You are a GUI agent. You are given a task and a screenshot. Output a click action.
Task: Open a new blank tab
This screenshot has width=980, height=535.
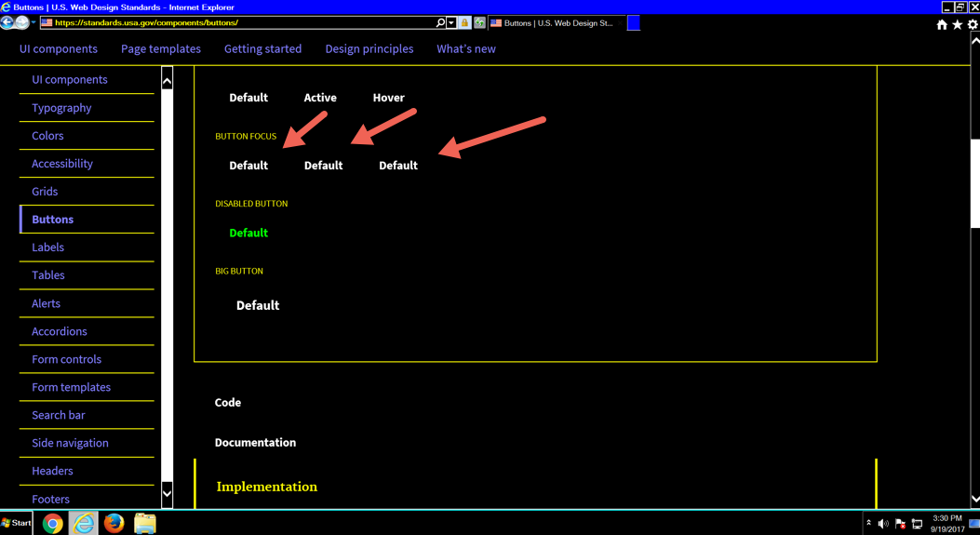coord(633,23)
